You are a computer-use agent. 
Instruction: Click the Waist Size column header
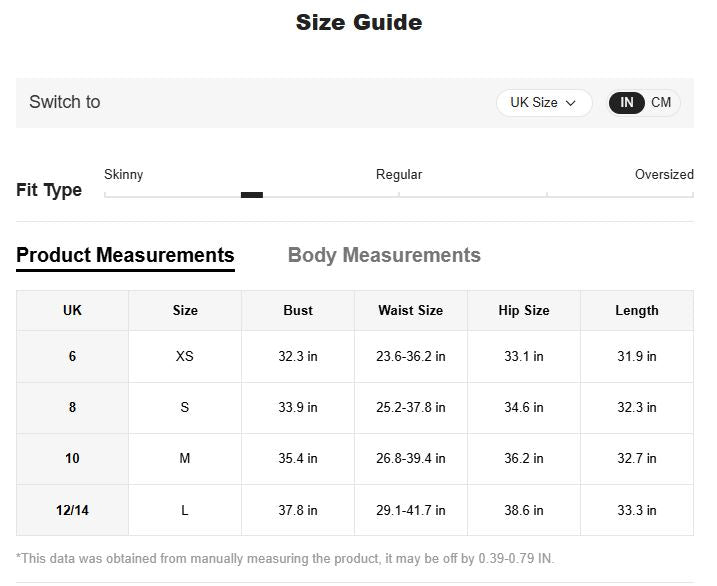[x=410, y=310]
